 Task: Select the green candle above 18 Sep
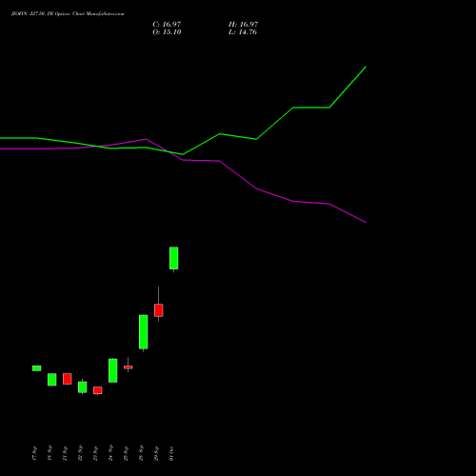pyautogui.click(x=52, y=380)
